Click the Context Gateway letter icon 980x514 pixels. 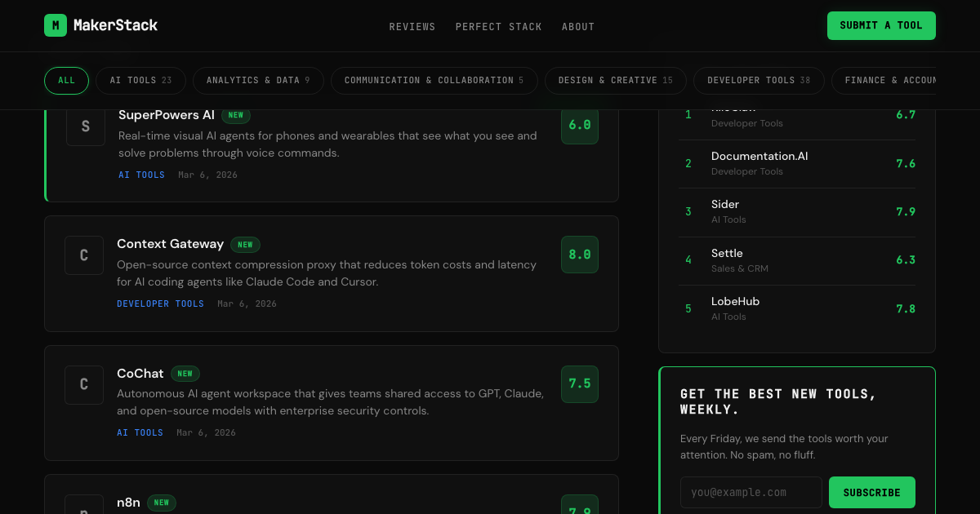84,255
